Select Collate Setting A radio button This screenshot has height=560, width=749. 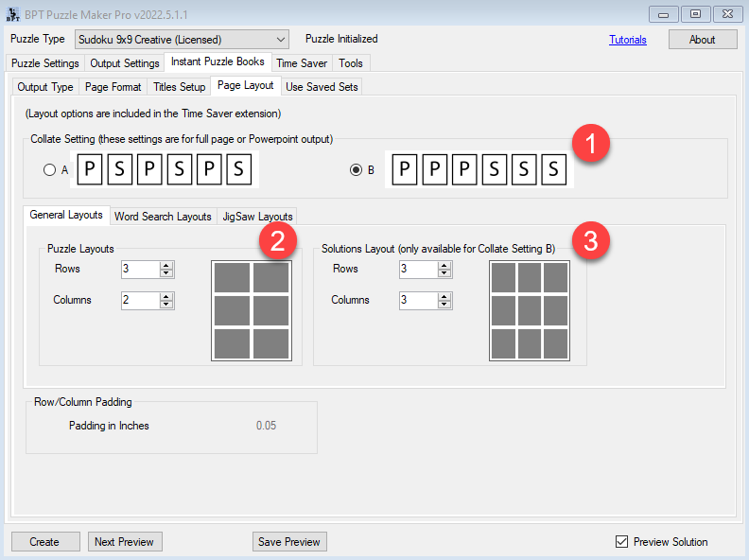click(49, 170)
